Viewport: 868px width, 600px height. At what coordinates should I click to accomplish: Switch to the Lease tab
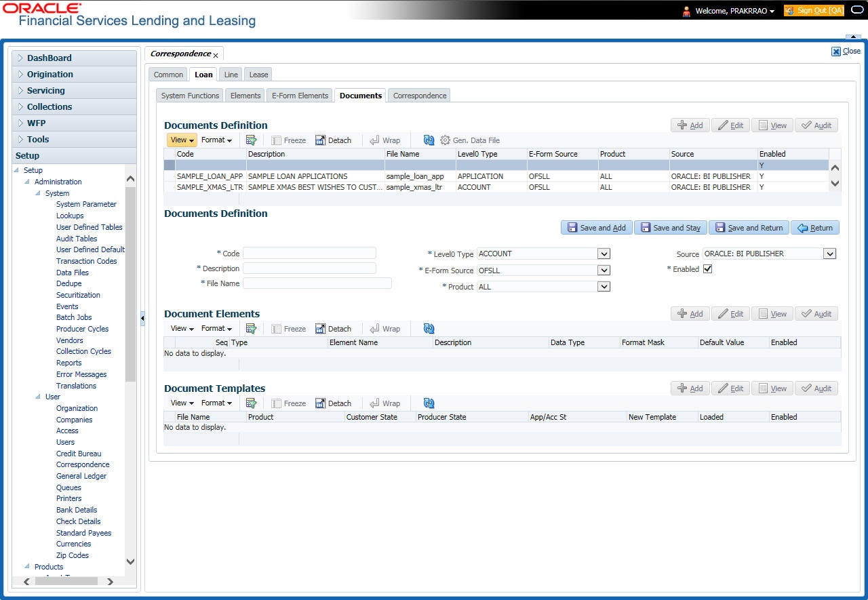258,75
